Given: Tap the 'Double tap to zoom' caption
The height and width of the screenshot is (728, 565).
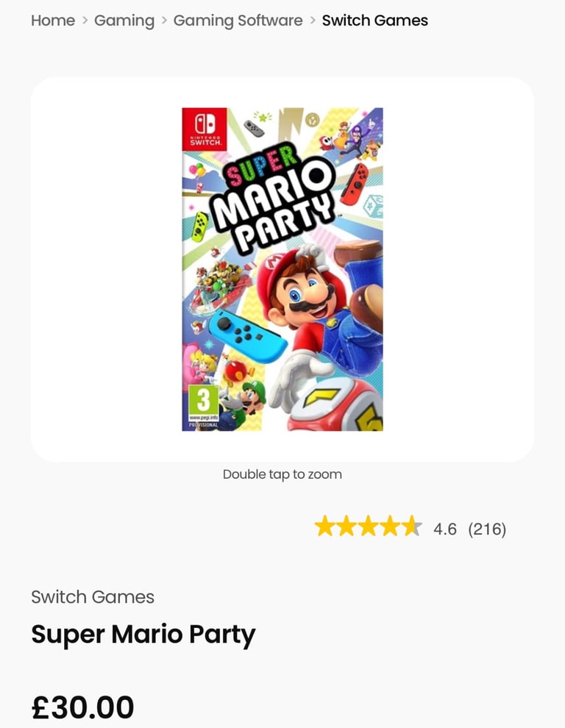Looking at the screenshot, I should [282, 474].
